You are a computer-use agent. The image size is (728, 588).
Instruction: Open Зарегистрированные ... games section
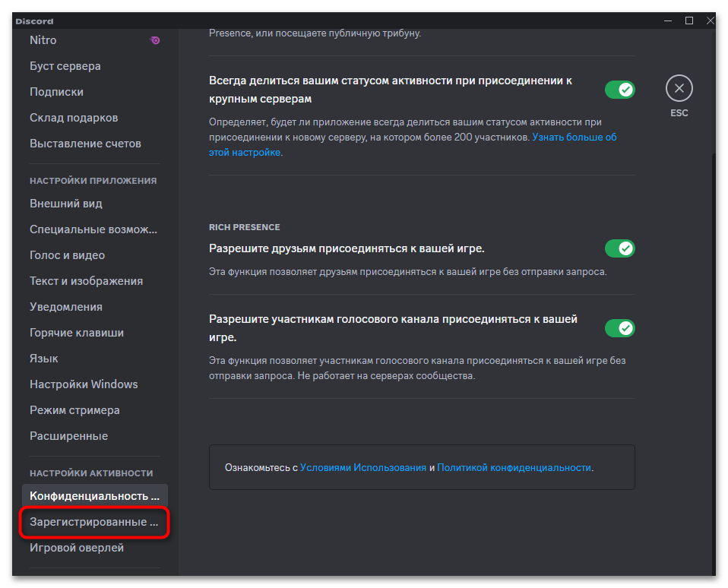click(x=95, y=522)
